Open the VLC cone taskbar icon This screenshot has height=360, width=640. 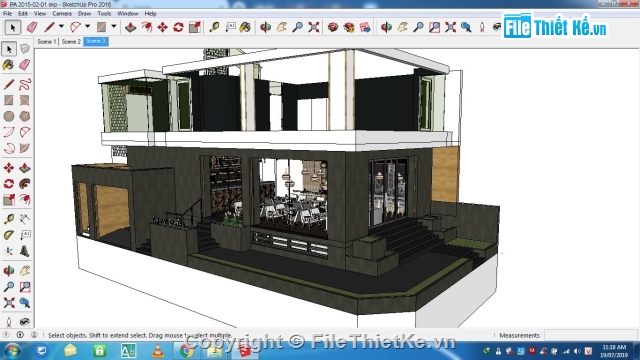pos(158,351)
